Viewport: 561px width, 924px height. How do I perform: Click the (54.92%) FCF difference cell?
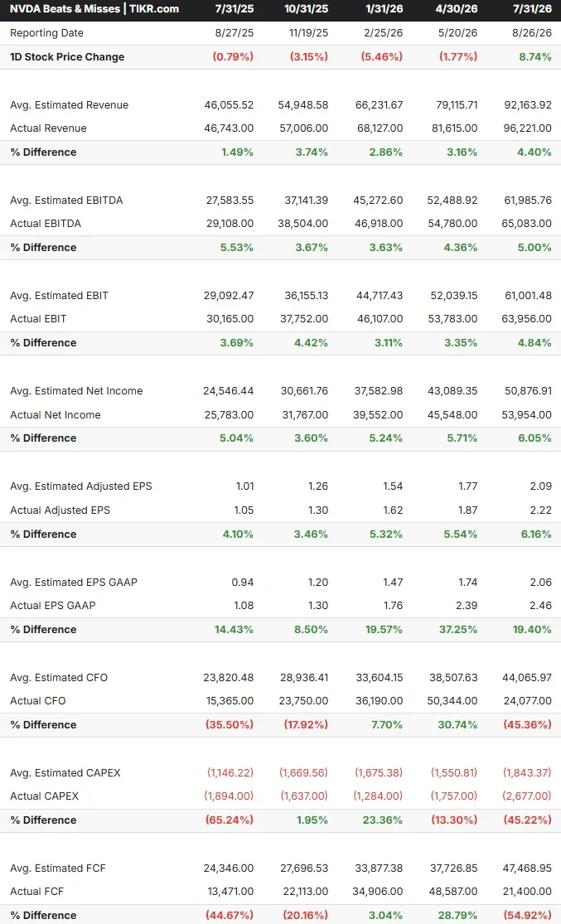pyautogui.click(x=528, y=916)
